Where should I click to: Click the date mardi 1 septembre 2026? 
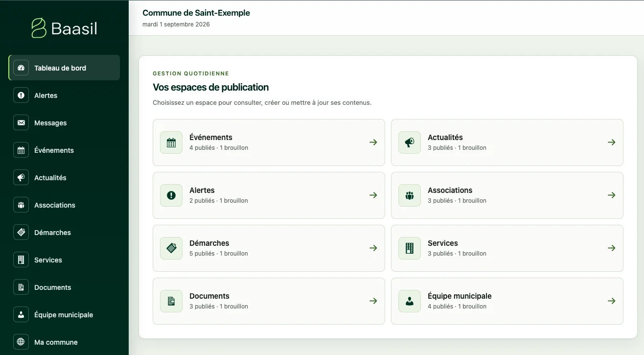tap(176, 24)
